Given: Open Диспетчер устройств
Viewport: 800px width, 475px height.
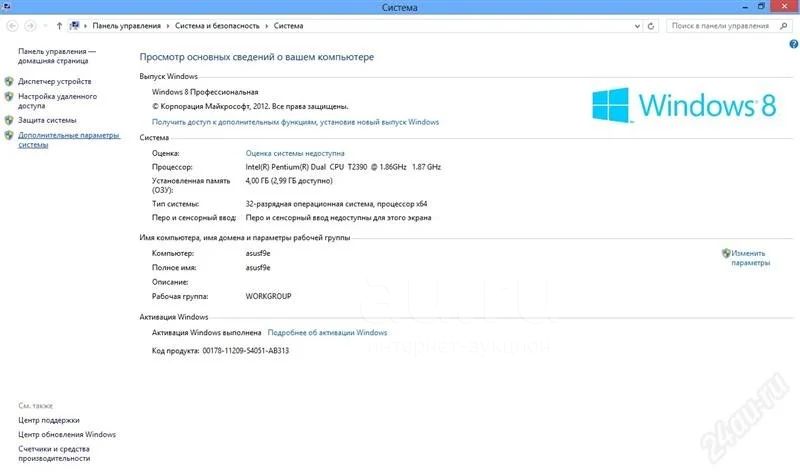Looking at the screenshot, I should tap(55, 81).
